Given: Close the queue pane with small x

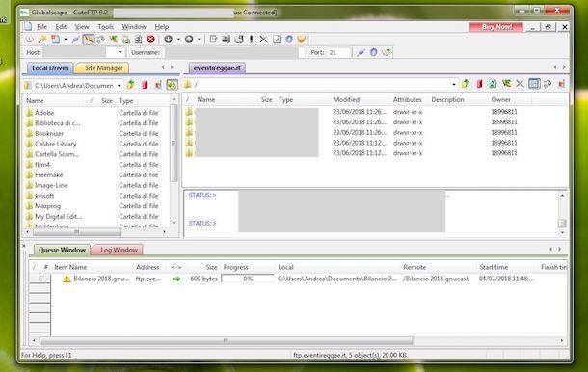Looking at the screenshot, I should (24, 246).
